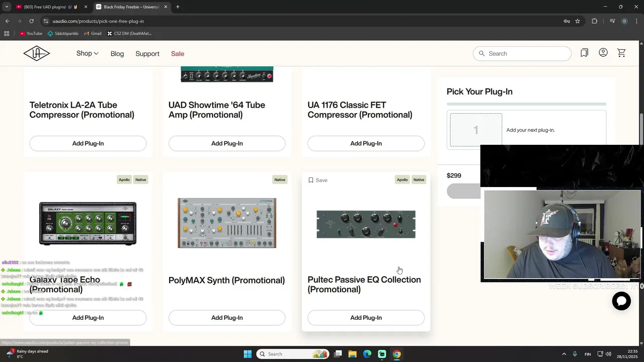This screenshot has width=644, height=362.
Task: Open the rainy days weather widget
Action: (x=27, y=354)
